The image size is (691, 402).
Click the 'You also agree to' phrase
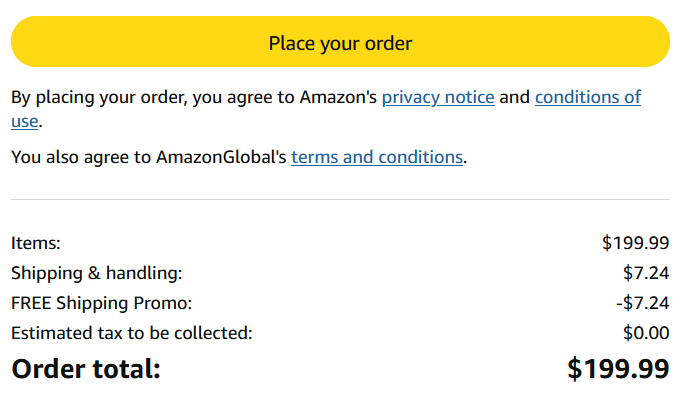tap(80, 157)
